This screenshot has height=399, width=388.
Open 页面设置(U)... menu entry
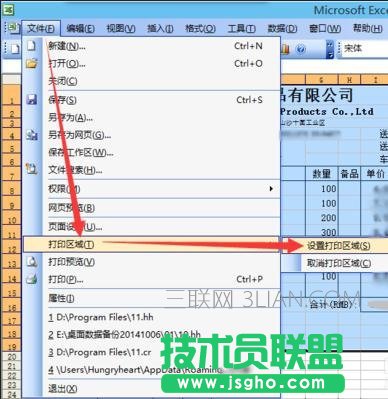[151, 227]
